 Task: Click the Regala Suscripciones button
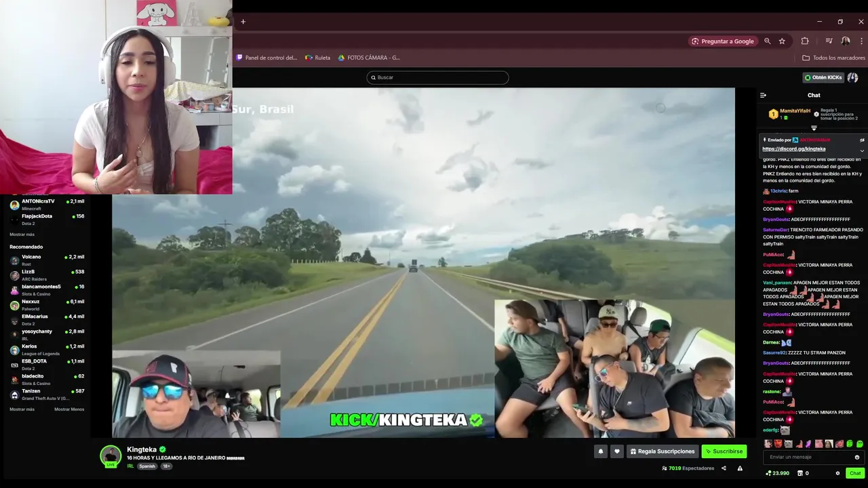(663, 451)
